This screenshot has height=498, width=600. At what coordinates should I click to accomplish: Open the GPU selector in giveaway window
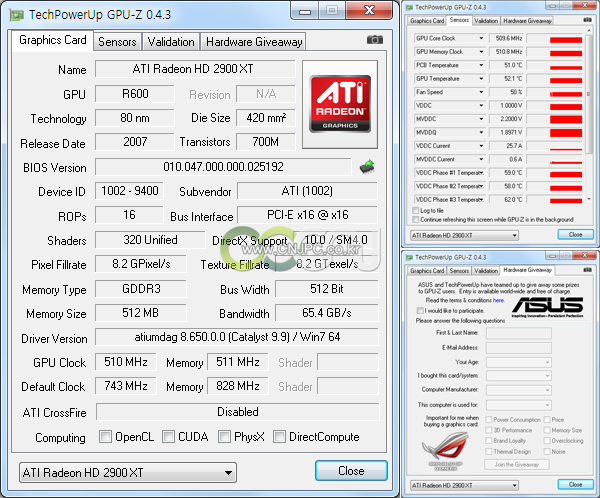tap(464, 485)
